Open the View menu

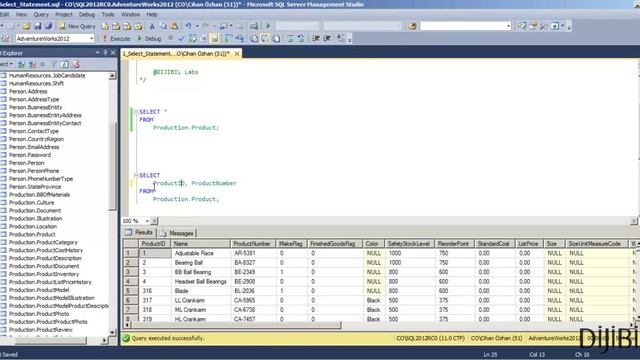pos(21,14)
